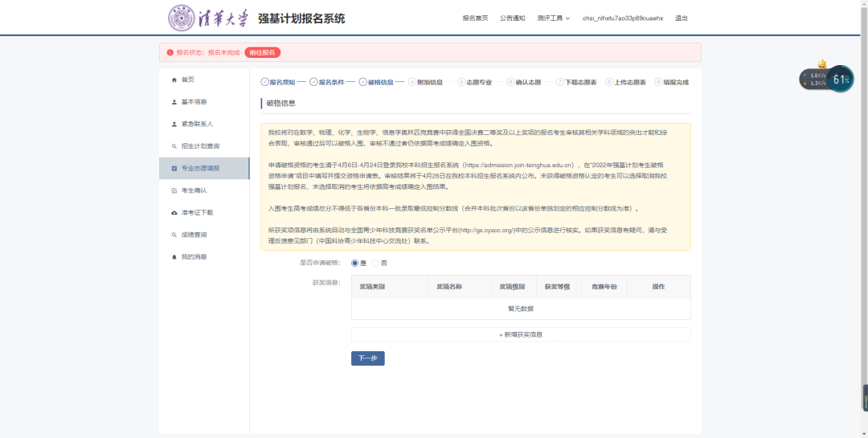Click the checkmark icon beside 考生确认
The width and height of the screenshot is (868, 438).
pyautogui.click(x=174, y=190)
